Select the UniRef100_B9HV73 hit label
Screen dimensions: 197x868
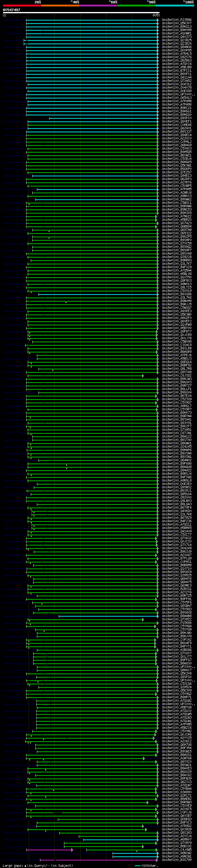(x=176, y=412)
